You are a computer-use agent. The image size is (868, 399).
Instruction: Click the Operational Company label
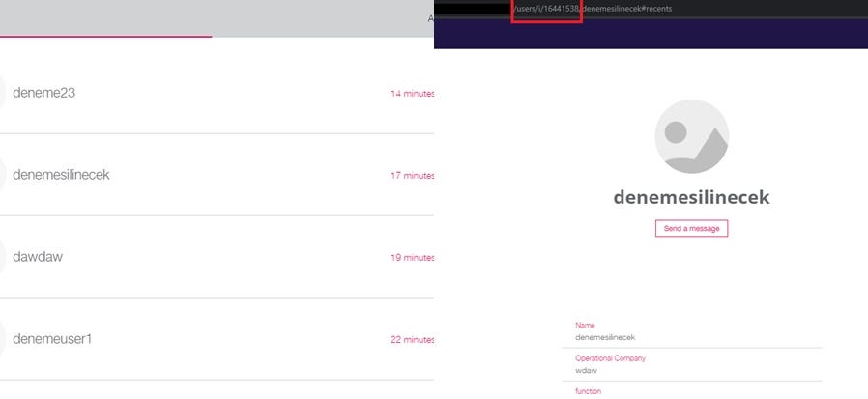click(x=610, y=358)
